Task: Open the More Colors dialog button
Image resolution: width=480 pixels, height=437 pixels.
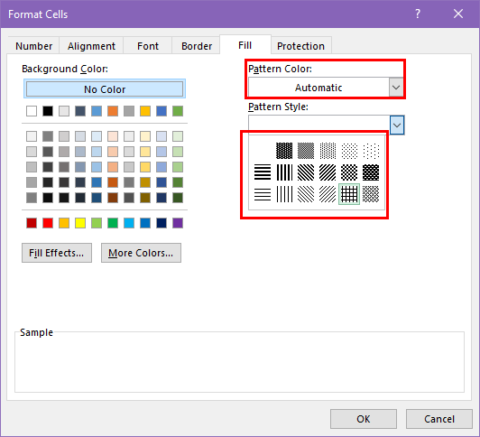Action: 141,253
